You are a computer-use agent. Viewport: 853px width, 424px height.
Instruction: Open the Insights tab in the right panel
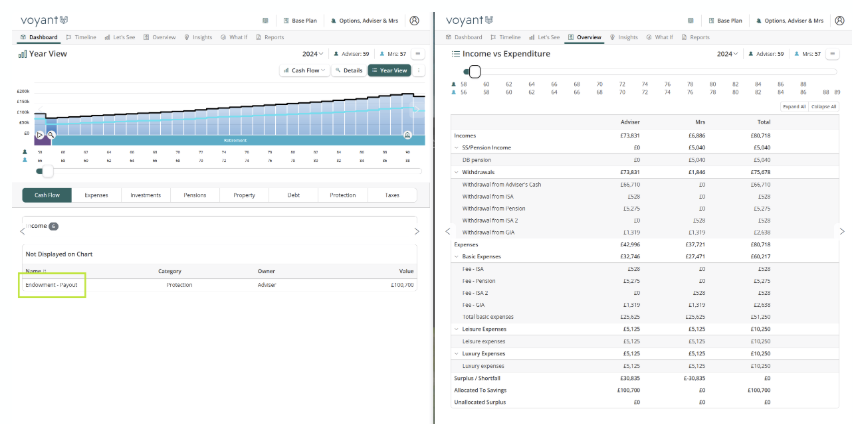(624, 36)
